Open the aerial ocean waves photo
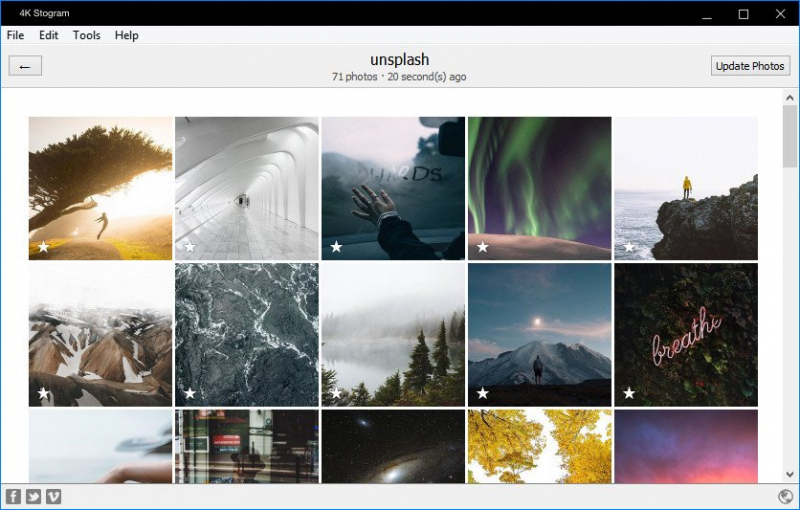 click(x=247, y=335)
